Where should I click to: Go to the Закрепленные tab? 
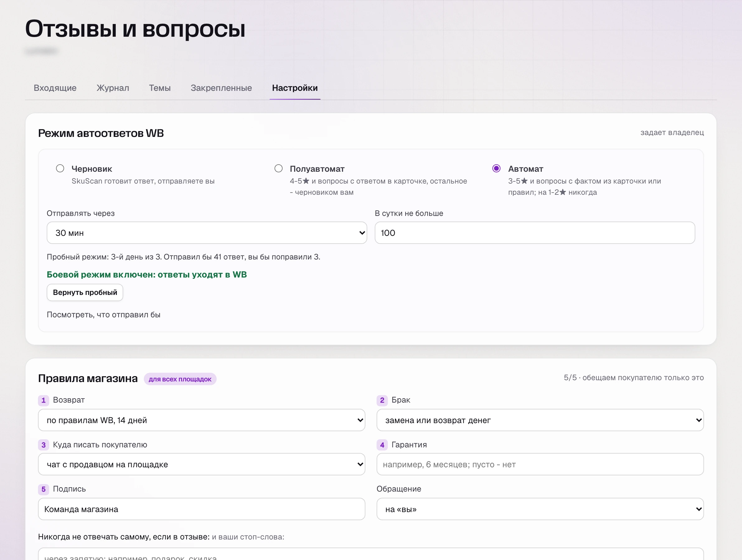(x=221, y=88)
